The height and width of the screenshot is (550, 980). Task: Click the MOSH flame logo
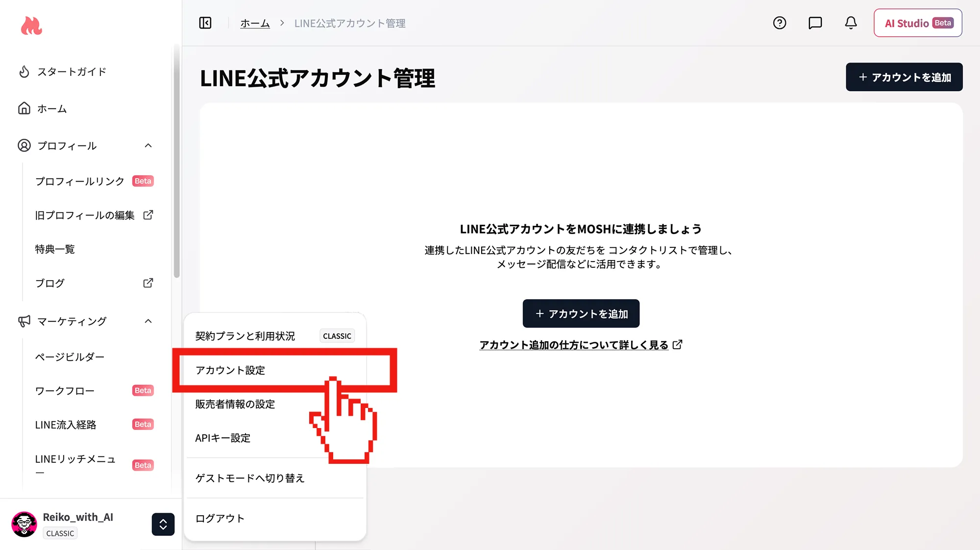click(x=31, y=26)
